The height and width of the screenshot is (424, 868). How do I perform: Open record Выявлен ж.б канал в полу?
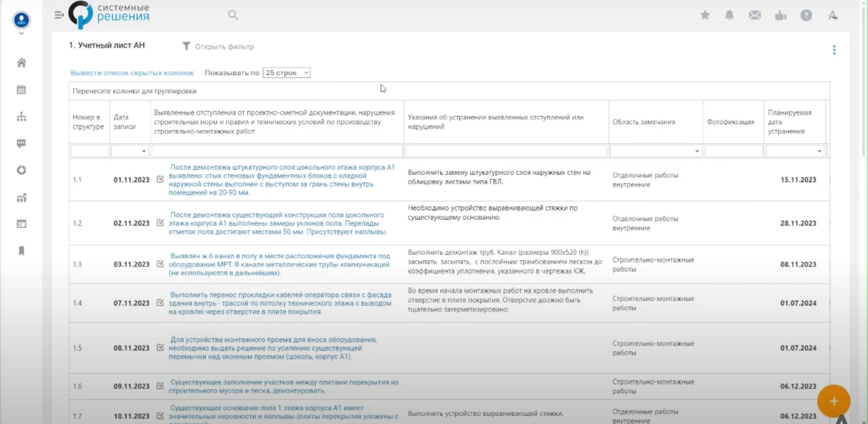coord(279,264)
